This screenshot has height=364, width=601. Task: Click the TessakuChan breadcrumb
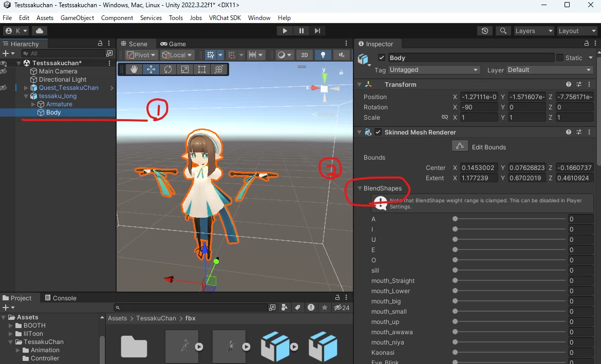pyautogui.click(x=156, y=318)
